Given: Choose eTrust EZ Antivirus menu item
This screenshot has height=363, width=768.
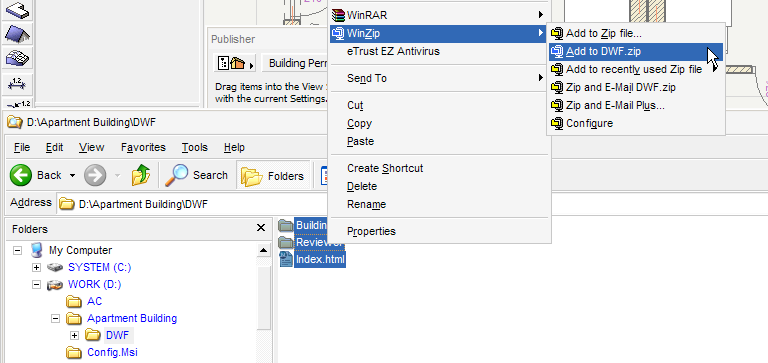Looking at the screenshot, I should coord(438,51).
